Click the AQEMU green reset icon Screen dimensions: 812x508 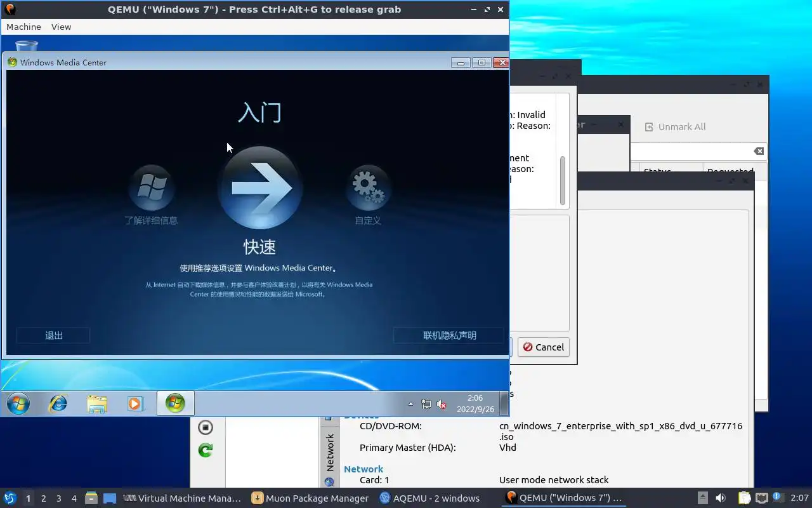(x=205, y=450)
